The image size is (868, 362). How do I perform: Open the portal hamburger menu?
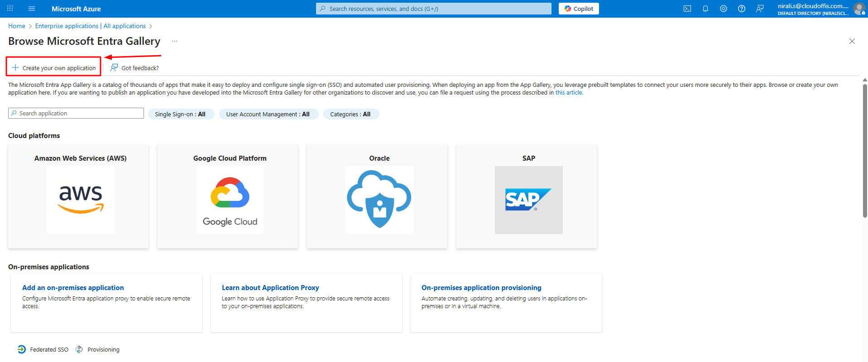coord(32,9)
